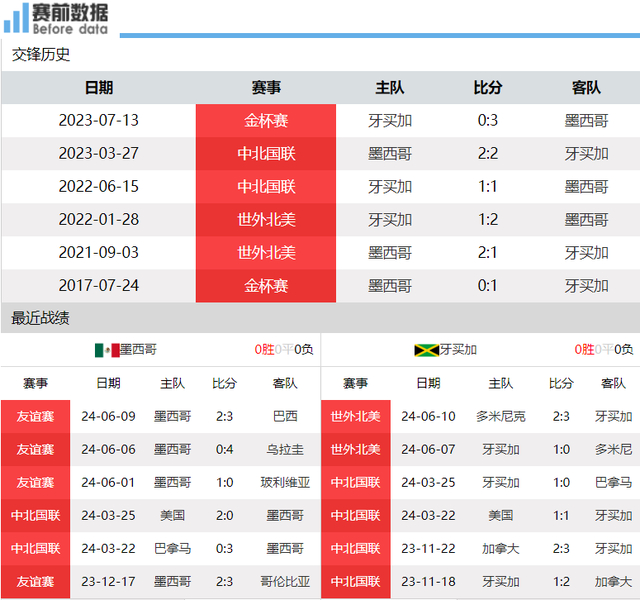Viewport: 640px width, 600px height.
Task: Click Mexico's 0胜0平0负 record
Action: (x=284, y=350)
